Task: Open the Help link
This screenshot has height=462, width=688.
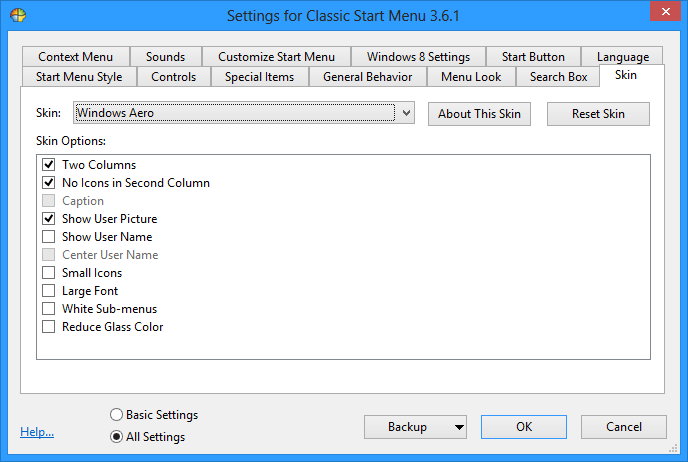Action: [x=37, y=432]
